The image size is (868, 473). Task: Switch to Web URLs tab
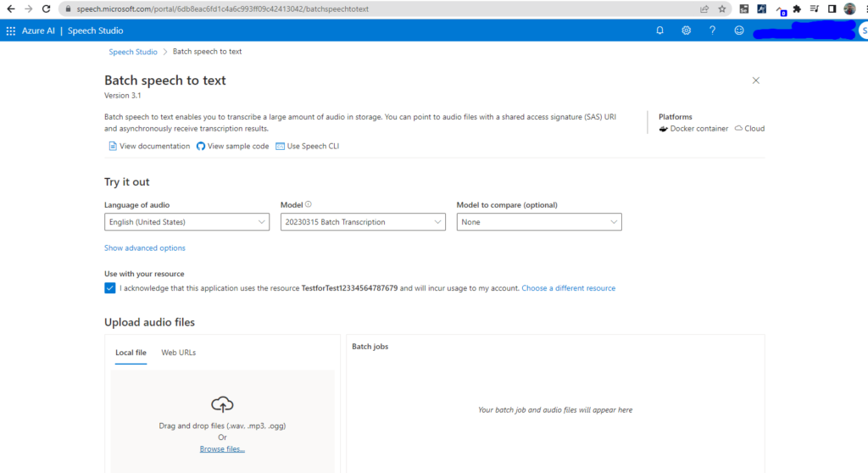click(178, 353)
